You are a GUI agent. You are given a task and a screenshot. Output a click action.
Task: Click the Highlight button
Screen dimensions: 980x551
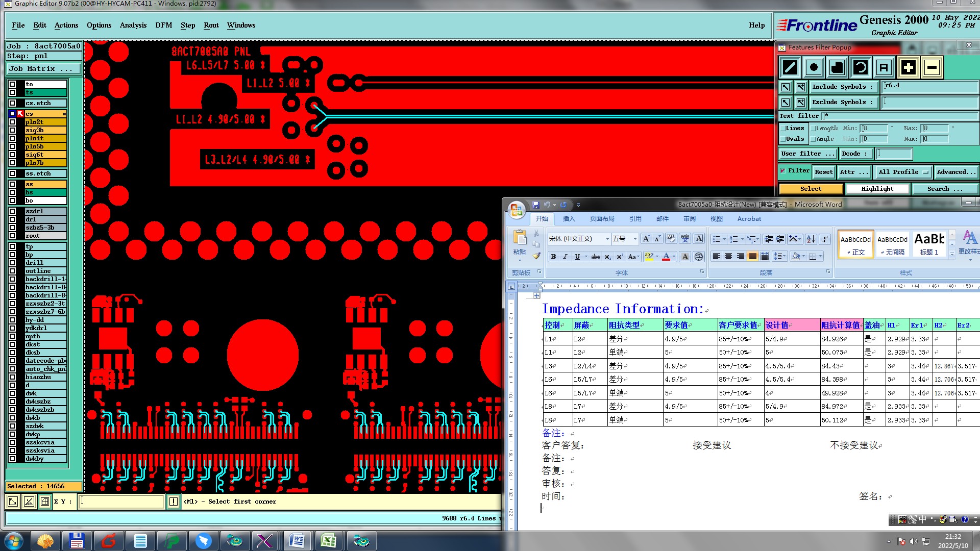point(877,189)
